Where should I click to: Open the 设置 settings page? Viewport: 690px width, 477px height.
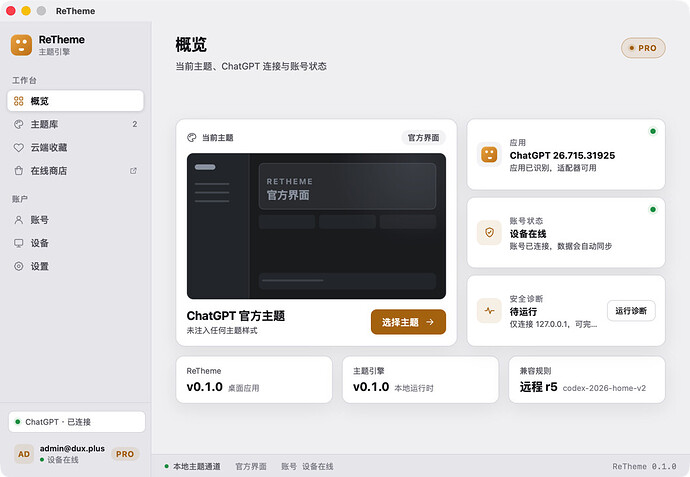(x=75, y=266)
